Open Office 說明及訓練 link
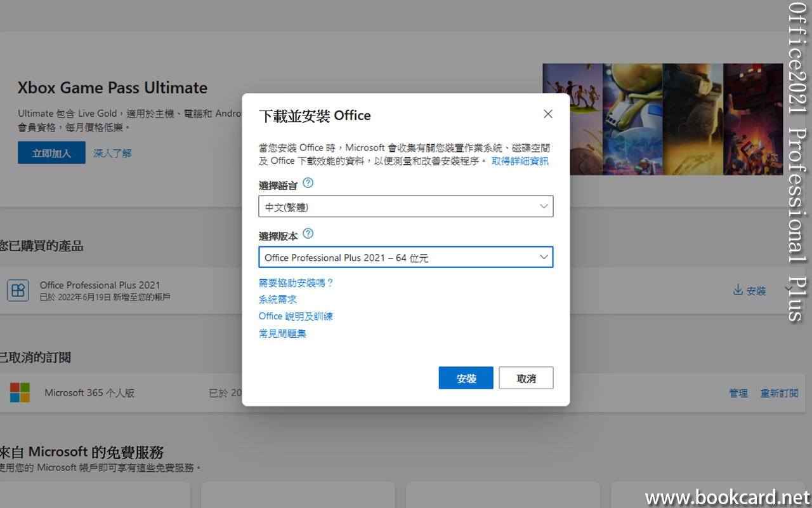 click(x=296, y=316)
